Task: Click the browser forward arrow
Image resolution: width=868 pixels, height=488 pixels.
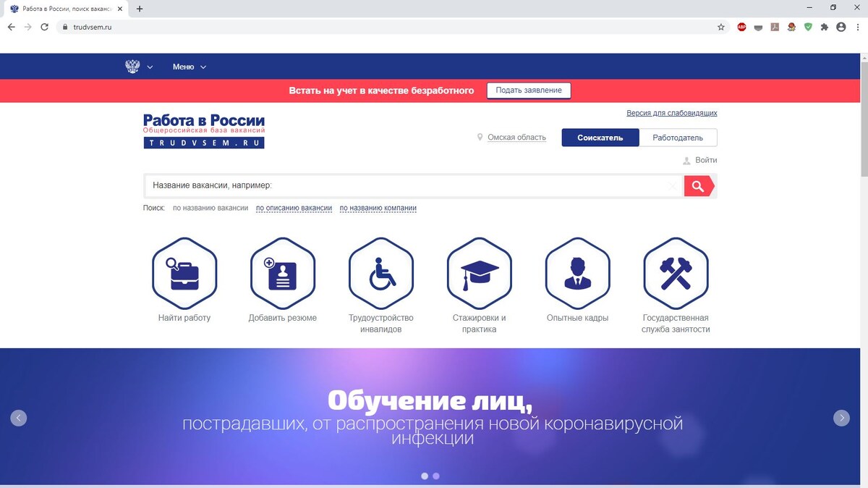Action: pos(28,27)
